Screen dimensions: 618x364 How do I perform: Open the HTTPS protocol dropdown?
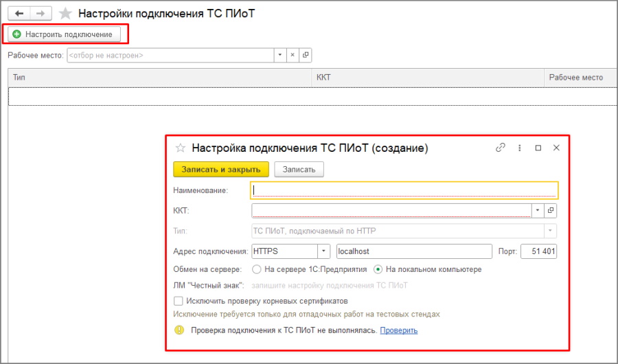pos(323,251)
